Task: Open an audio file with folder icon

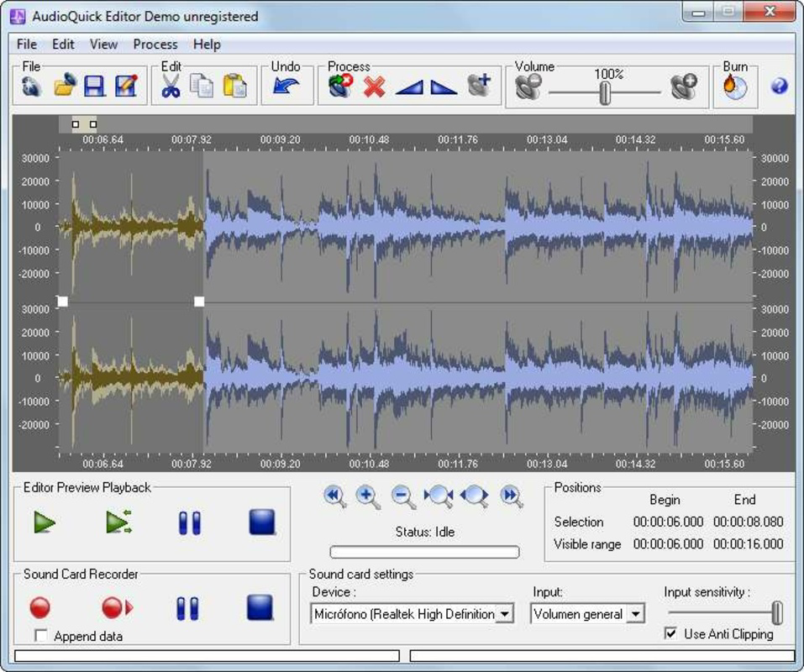Action: coord(65,86)
